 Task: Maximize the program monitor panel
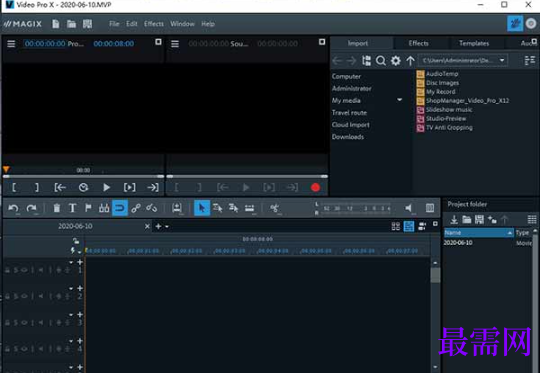tap(158, 42)
